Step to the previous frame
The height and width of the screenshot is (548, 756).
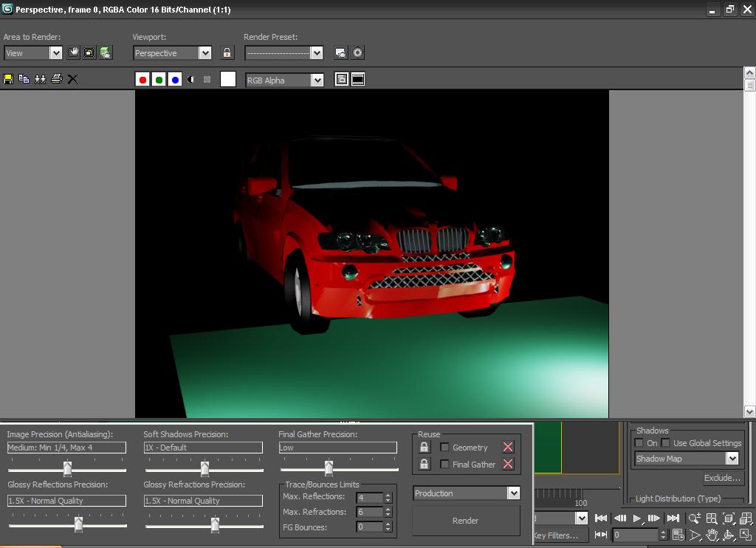point(619,518)
